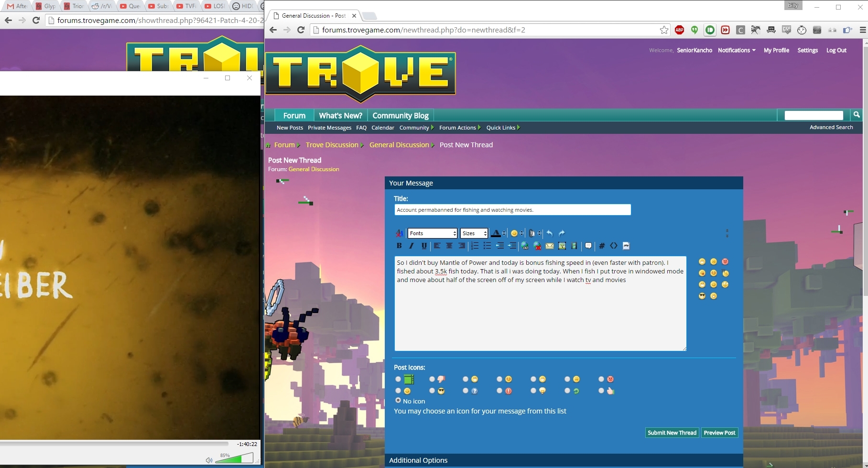Open the Forum tab
The width and height of the screenshot is (868, 468).
(x=294, y=115)
